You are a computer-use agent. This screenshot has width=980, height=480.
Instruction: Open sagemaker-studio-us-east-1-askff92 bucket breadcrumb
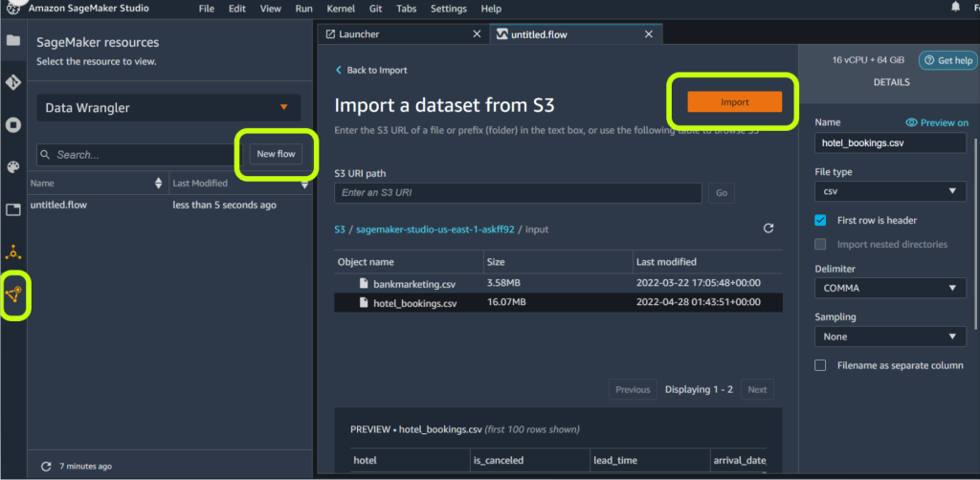pyautogui.click(x=435, y=229)
